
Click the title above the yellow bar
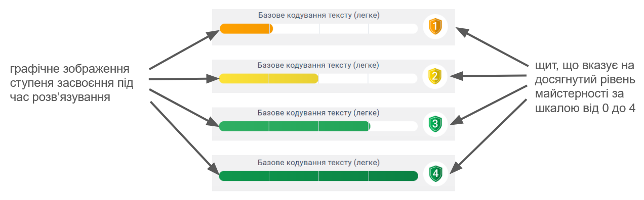pyautogui.click(x=318, y=65)
